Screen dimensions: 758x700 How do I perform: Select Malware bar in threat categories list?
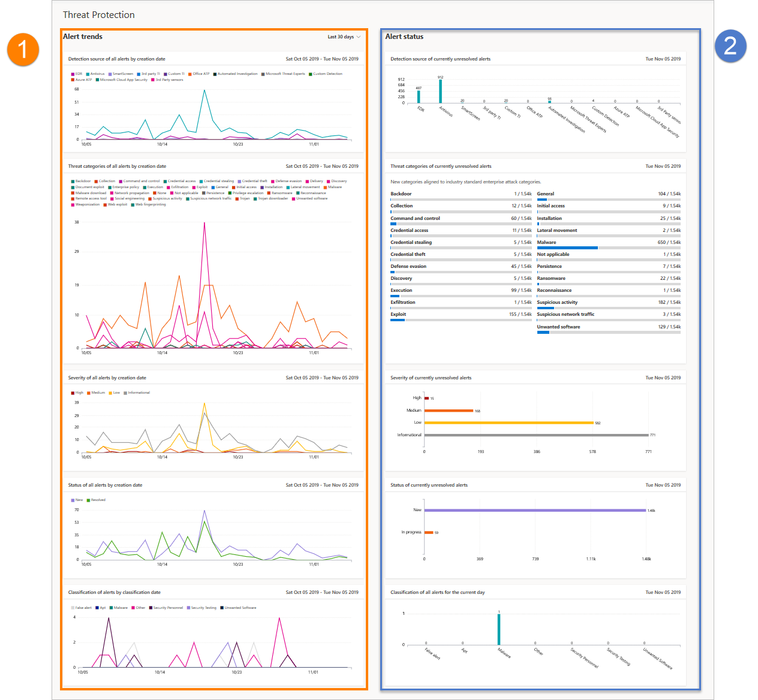click(567, 248)
